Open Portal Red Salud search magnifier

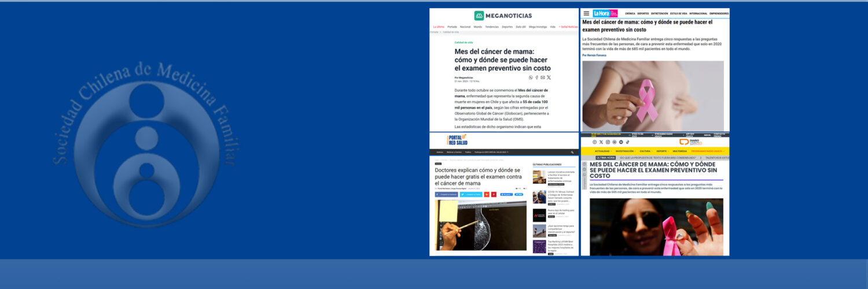click(572, 153)
